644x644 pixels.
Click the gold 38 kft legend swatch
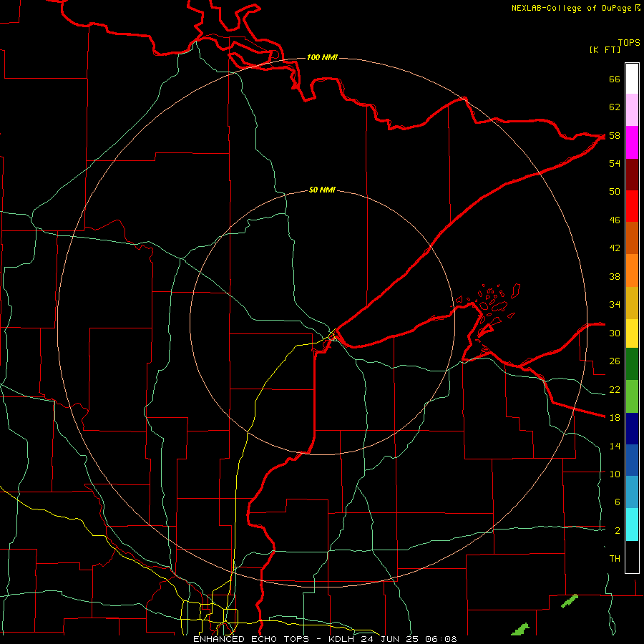632,303
